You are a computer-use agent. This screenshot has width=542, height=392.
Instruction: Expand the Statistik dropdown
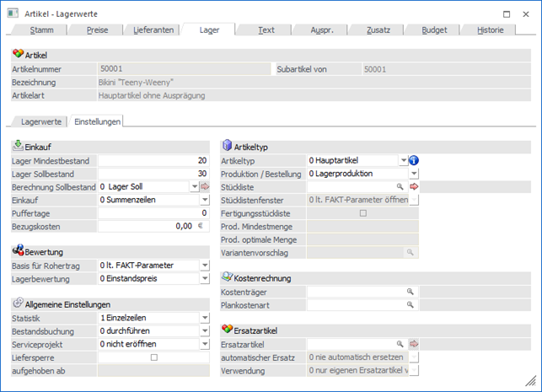(x=204, y=318)
